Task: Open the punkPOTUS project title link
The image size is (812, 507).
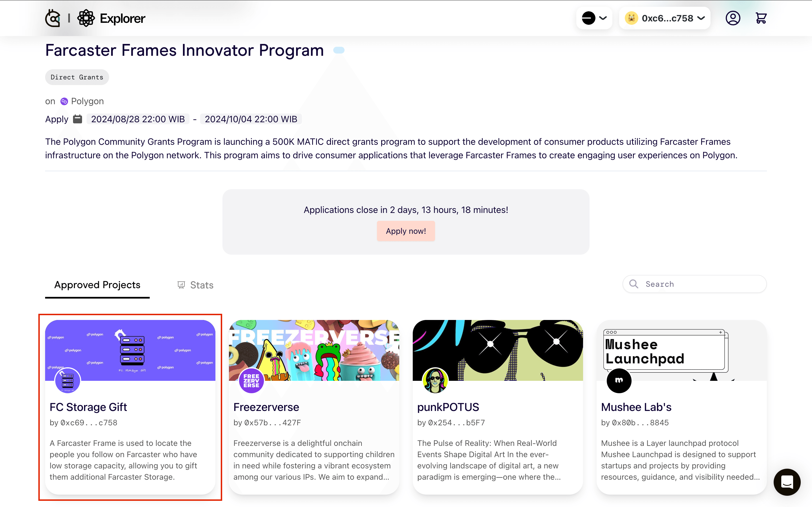Action: [448, 407]
